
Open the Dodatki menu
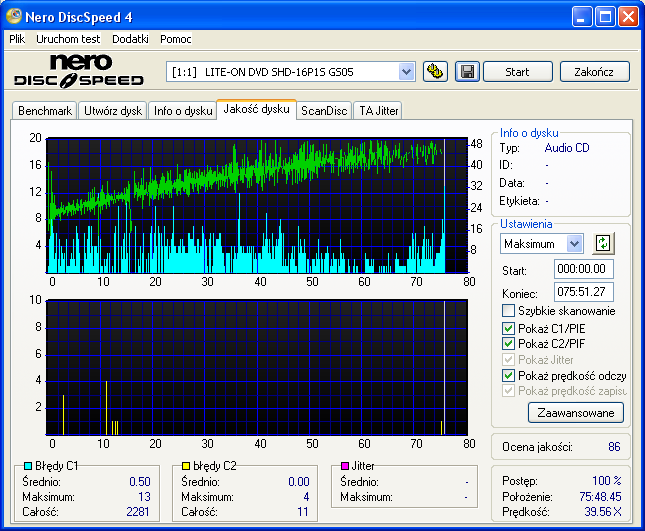[130, 39]
